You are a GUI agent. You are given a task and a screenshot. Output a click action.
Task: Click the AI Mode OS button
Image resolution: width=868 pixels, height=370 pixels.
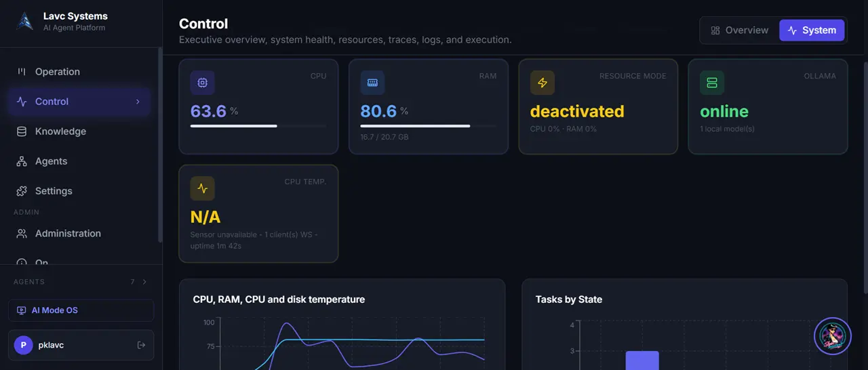[81, 310]
